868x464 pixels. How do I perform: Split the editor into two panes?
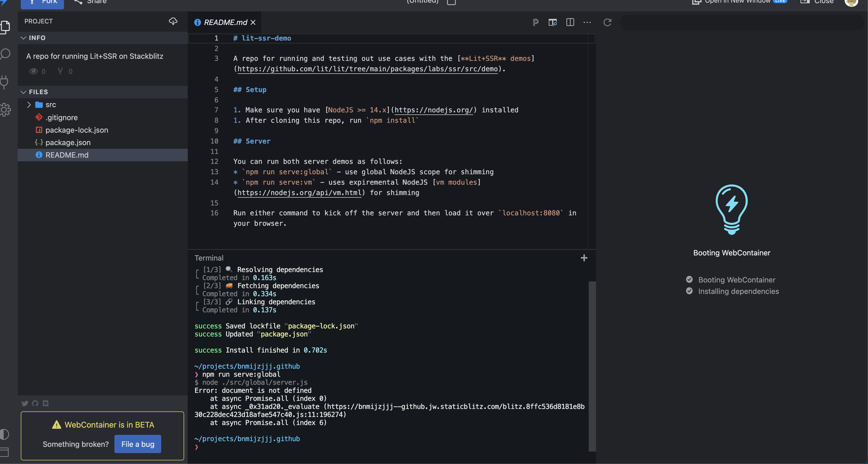(x=570, y=22)
